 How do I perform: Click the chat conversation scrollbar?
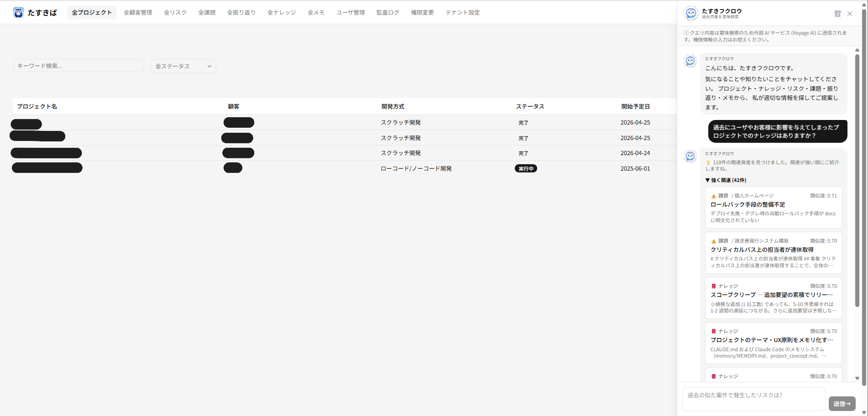(857, 180)
